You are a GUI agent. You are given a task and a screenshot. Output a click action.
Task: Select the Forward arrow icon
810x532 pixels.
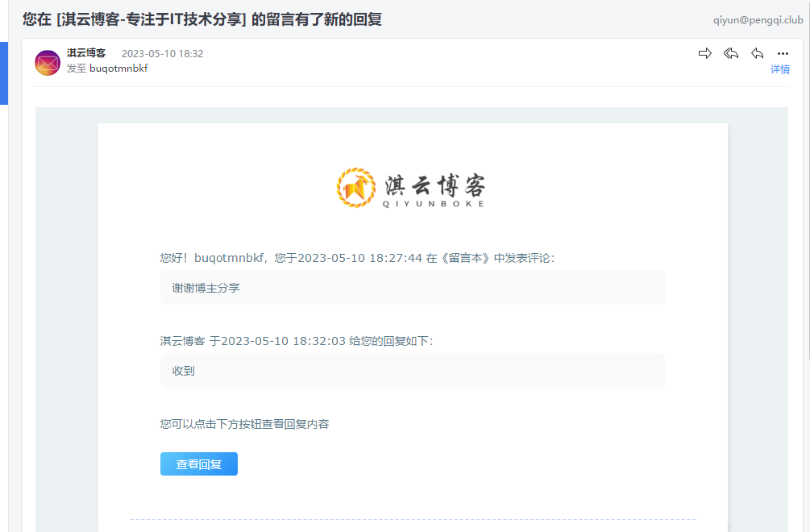tap(705, 53)
